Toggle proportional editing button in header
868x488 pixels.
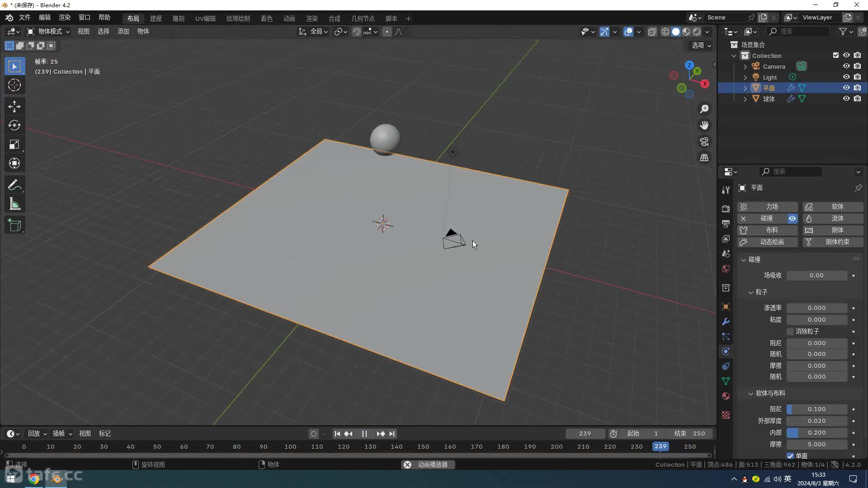[x=387, y=32]
